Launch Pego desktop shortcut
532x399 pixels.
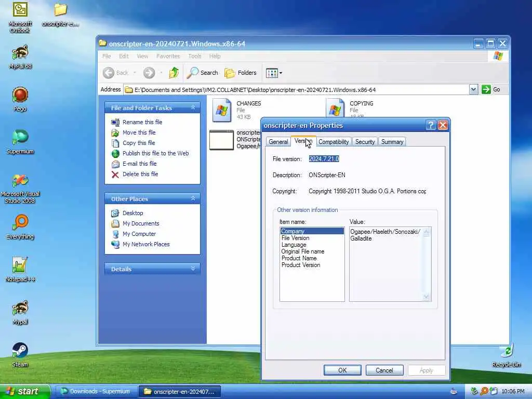click(x=20, y=99)
